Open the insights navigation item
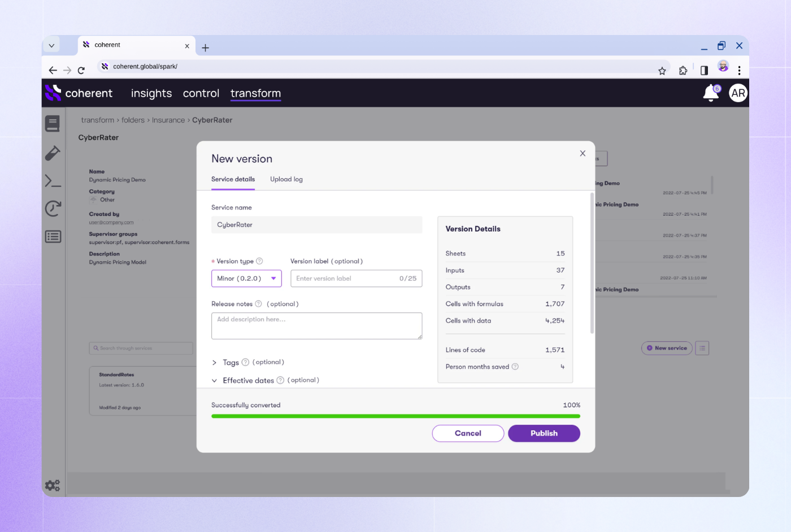 click(151, 93)
